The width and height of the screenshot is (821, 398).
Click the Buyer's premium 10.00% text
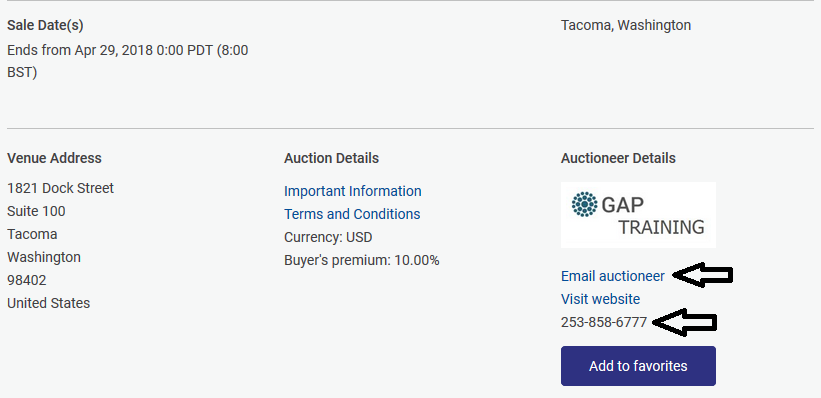[362, 260]
